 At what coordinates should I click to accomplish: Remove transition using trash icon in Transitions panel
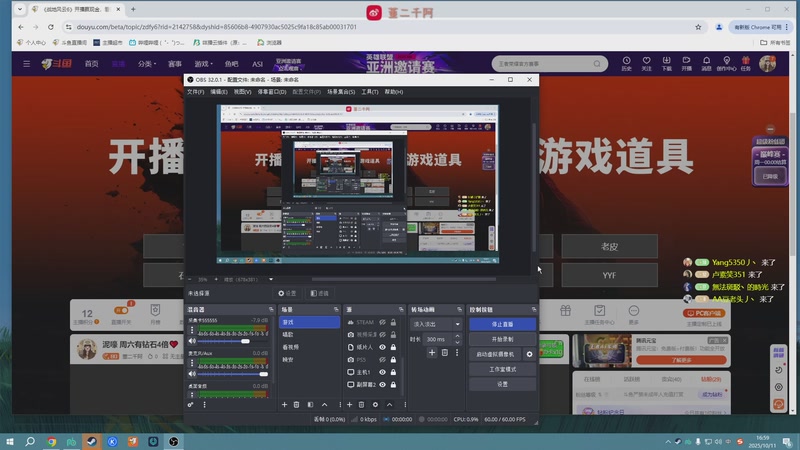tap(444, 353)
